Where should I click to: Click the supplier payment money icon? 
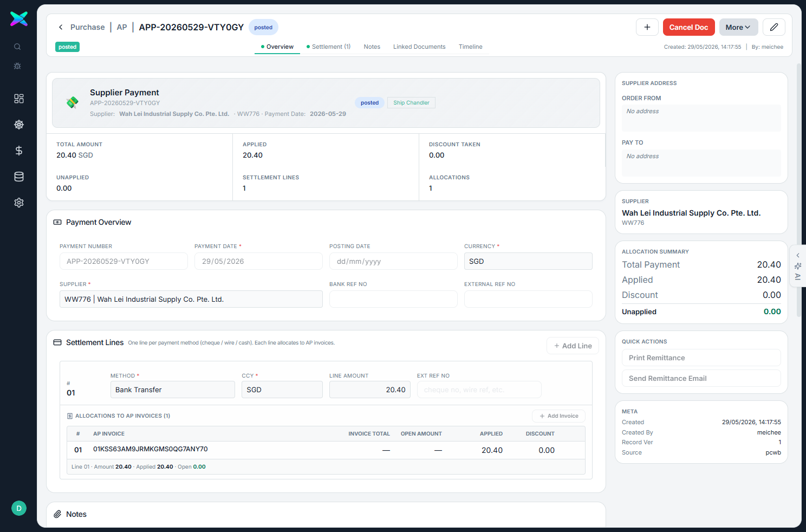72,102
